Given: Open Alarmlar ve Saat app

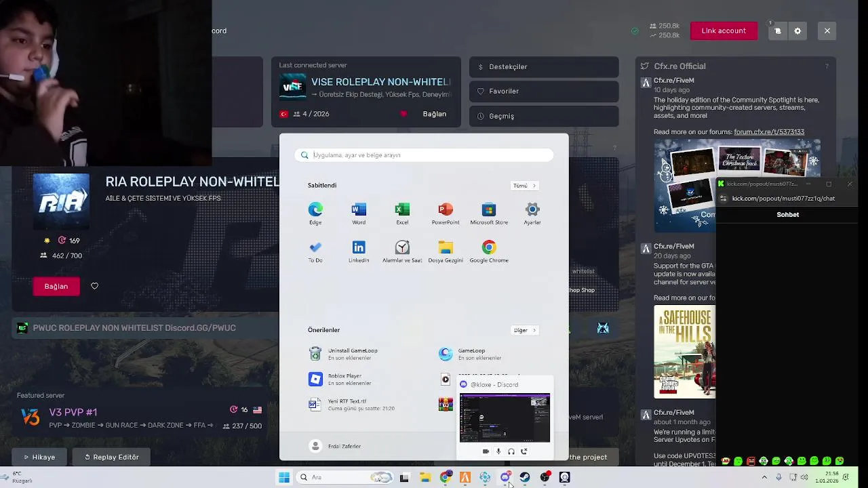Looking at the screenshot, I should tap(402, 251).
